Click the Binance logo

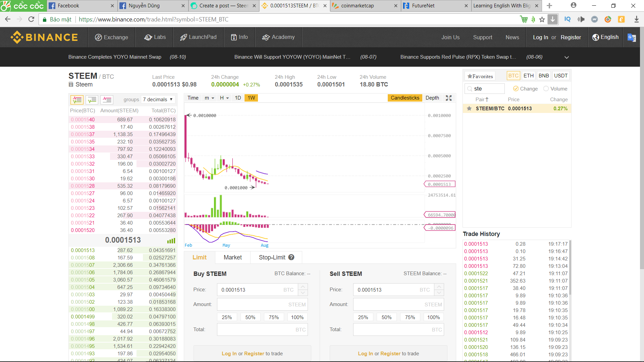click(x=44, y=37)
